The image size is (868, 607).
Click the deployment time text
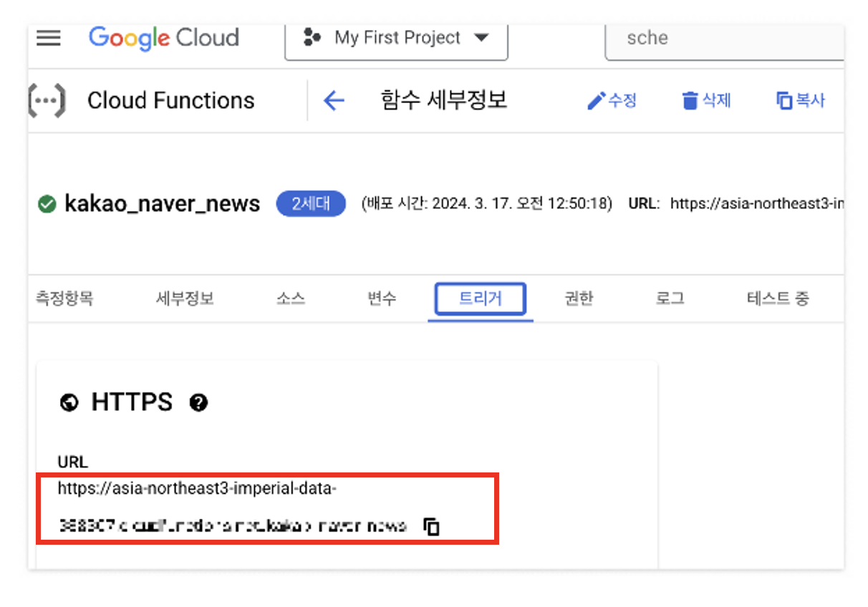[x=487, y=204]
